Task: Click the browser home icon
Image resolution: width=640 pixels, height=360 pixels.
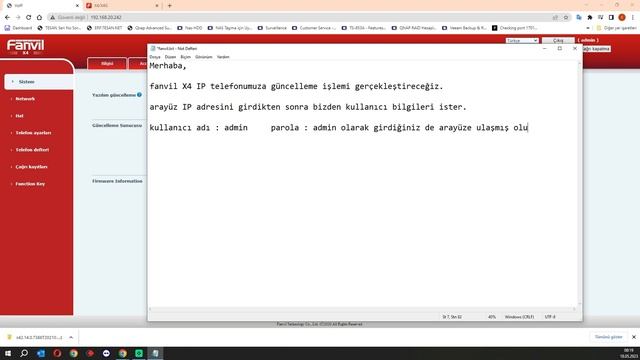Action: click(x=39, y=17)
